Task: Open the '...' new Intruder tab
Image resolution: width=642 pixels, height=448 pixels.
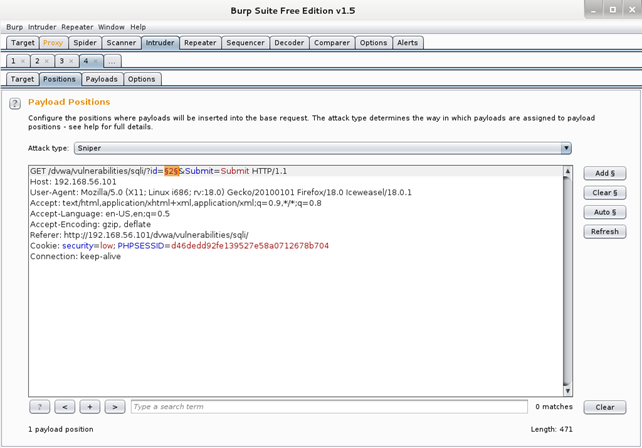Action: pyautogui.click(x=112, y=61)
